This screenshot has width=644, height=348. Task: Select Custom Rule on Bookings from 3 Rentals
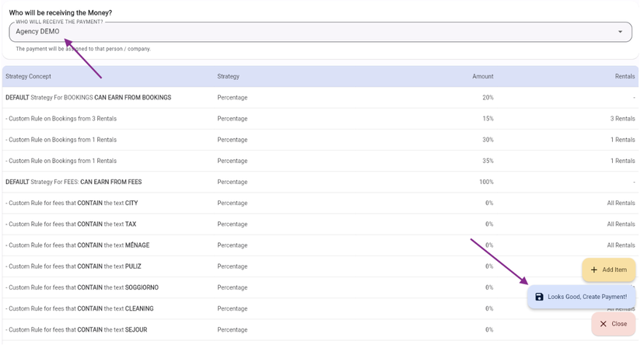(x=320, y=119)
